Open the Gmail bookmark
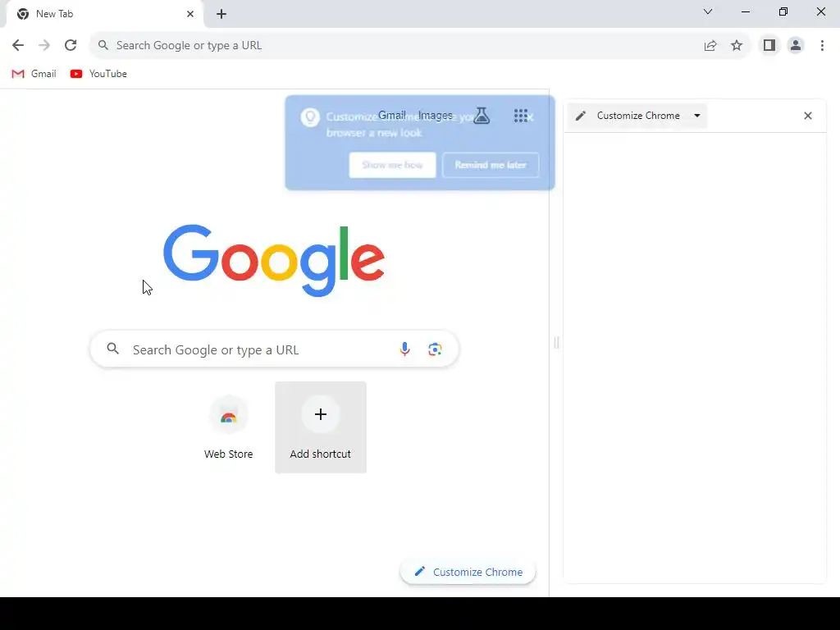840x630 pixels. 34,74
